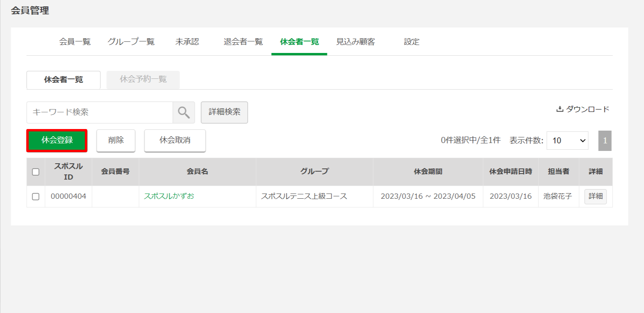This screenshot has width=644, height=313.
Task: Click application date cell 2023/03/16
Action: tap(511, 196)
